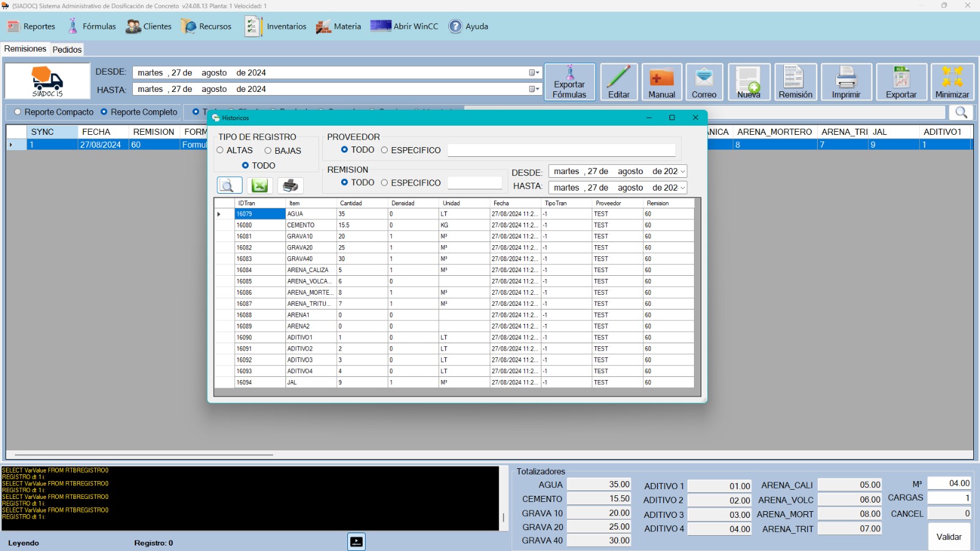980x551 pixels.
Task: Select ESPECIFICO under PROVEEDOR
Action: 385,150
